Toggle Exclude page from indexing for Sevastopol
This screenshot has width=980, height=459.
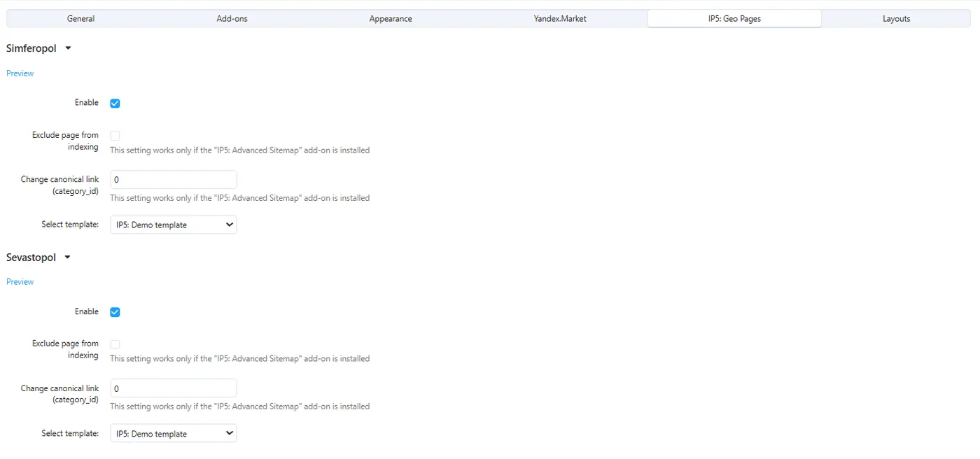point(115,344)
